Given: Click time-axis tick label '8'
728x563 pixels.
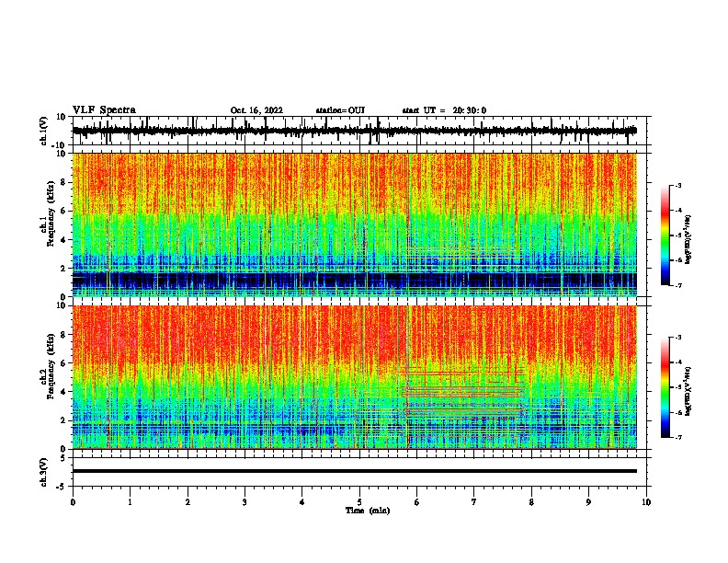Looking at the screenshot, I should click(531, 502).
